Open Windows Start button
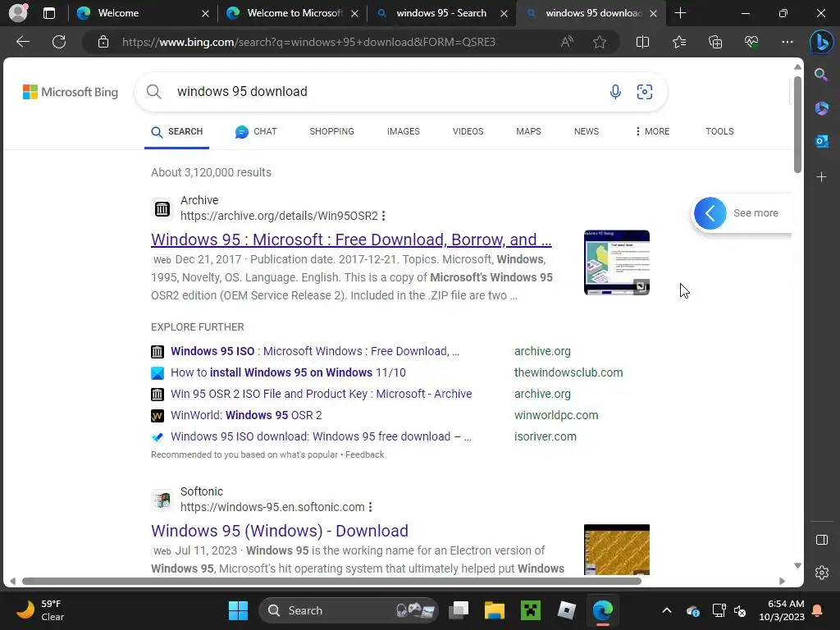The width and height of the screenshot is (840, 630). pyautogui.click(x=238, y=610)
